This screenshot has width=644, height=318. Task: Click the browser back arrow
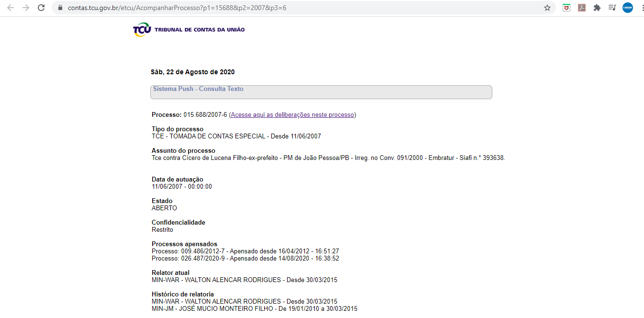[11, 8]
